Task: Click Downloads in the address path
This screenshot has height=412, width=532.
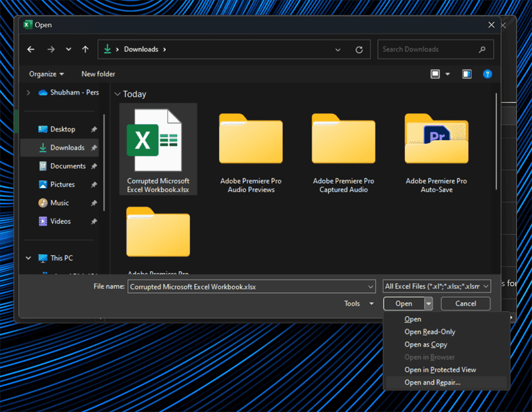Action: 141,49
